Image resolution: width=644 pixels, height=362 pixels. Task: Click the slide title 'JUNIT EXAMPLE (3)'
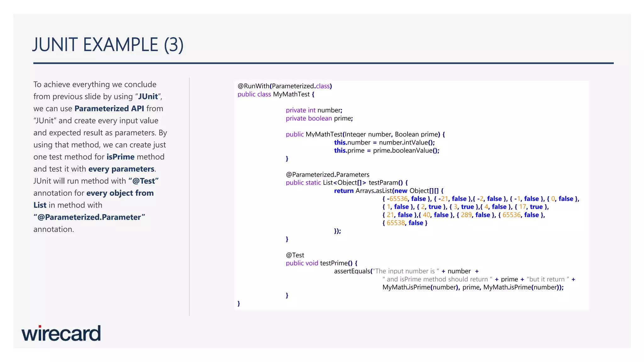pyautogui.click(x=108, y=45)
